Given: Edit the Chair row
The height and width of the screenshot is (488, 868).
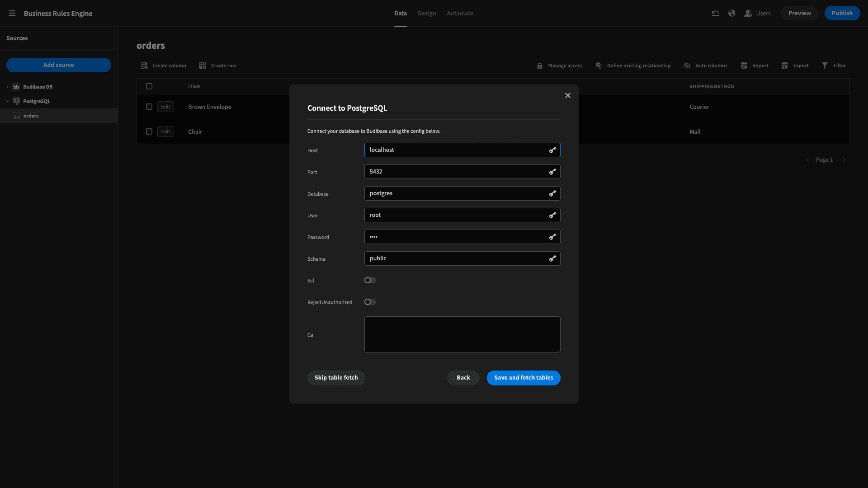Looking at the screenshot, I should pos(166,131).
